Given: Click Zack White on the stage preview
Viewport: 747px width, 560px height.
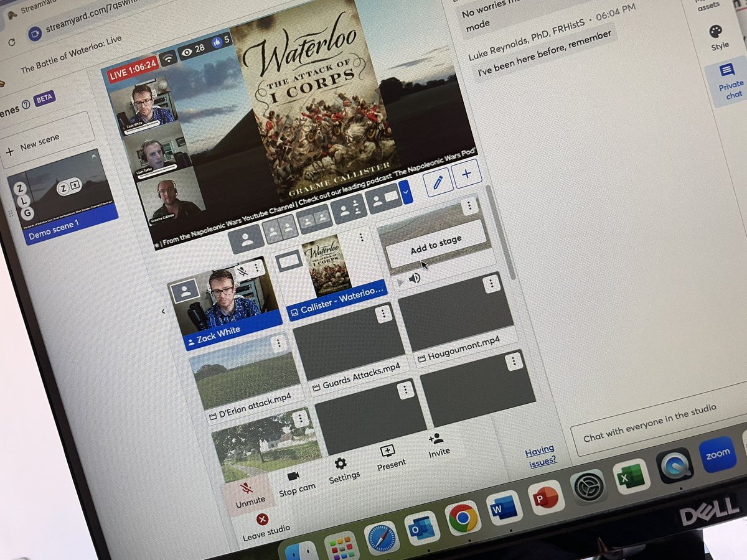Looking at the screenshot, I should pyautogui.click(x=143, y=105).
